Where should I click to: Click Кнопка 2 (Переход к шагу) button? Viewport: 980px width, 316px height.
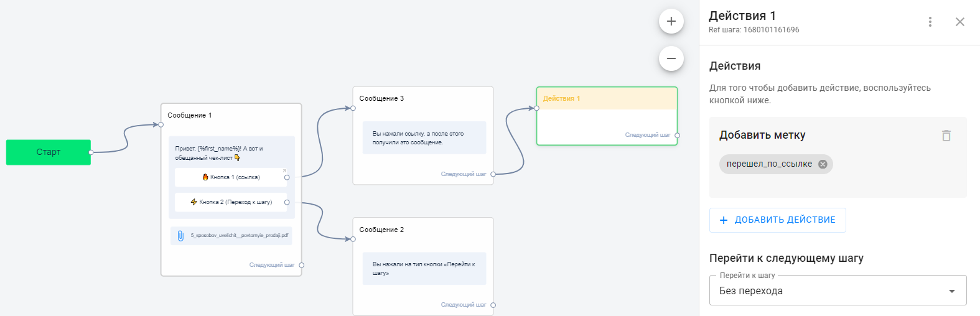[x=231, y=202]
